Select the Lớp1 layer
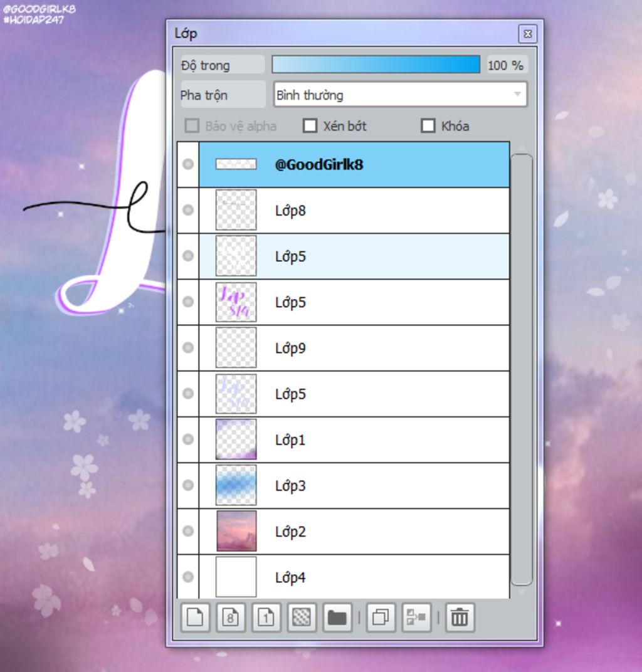 click(x=354, y=439)
